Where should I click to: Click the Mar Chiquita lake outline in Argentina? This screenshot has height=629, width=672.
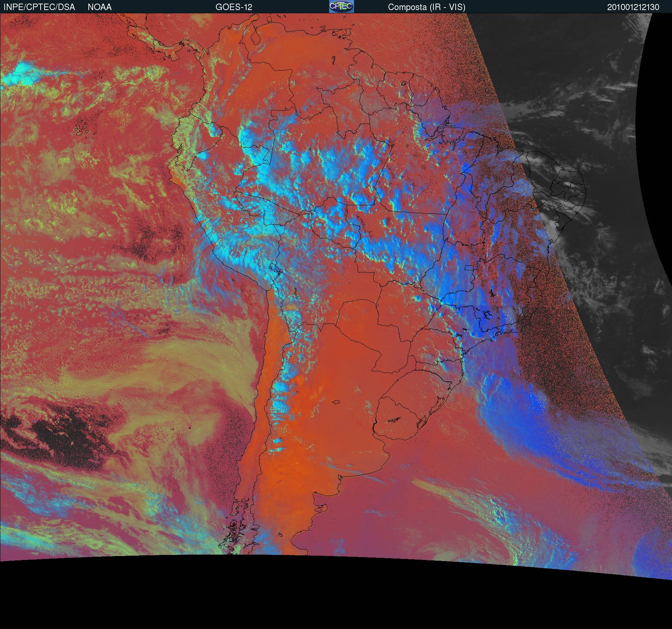coord(336,403)
